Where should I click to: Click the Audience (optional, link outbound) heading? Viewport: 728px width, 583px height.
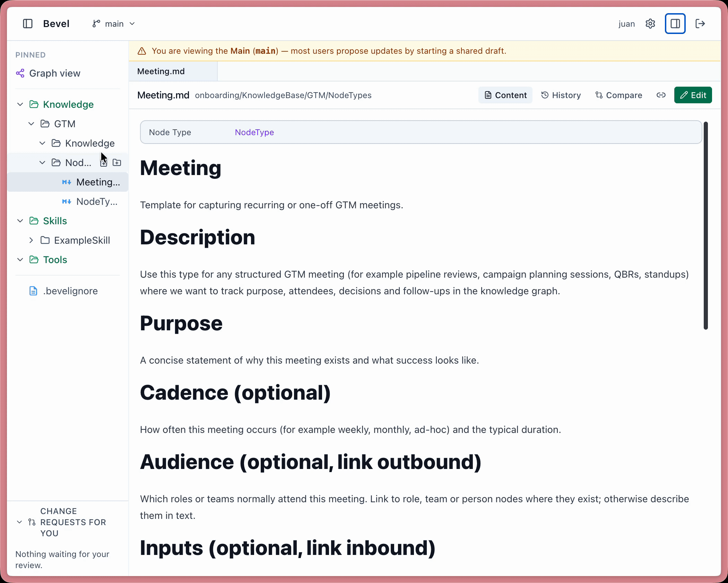311,462
